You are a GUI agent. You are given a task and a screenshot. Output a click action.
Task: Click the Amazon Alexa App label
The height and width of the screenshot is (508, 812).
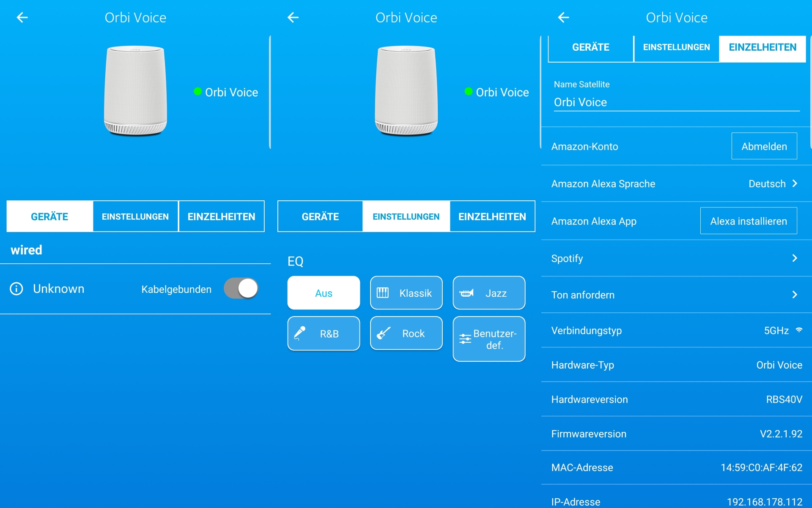tap(594, 221)
